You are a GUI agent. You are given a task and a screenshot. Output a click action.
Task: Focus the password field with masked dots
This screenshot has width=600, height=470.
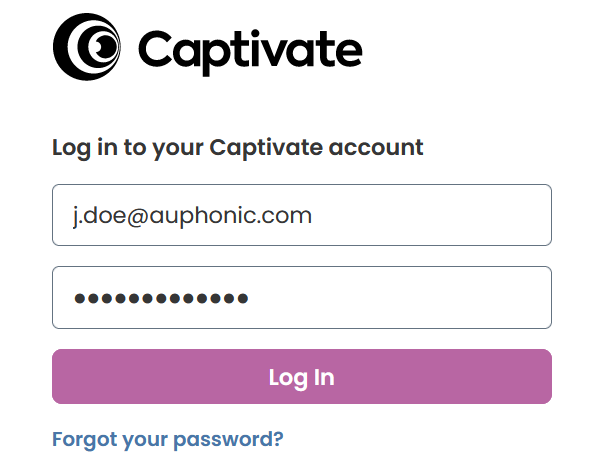click(x=302, y=297)
